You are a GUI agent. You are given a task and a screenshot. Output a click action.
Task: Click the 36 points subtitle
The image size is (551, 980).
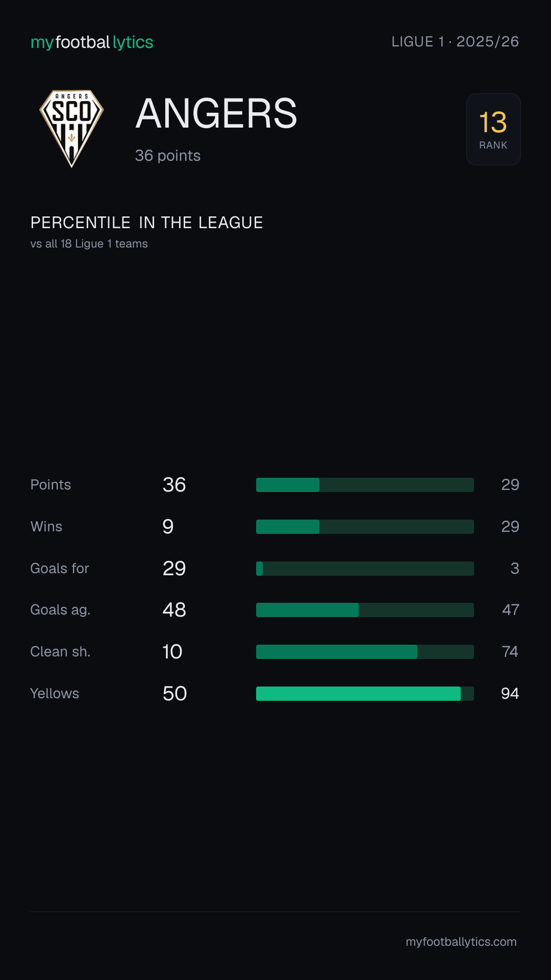(x=168, y=156)
